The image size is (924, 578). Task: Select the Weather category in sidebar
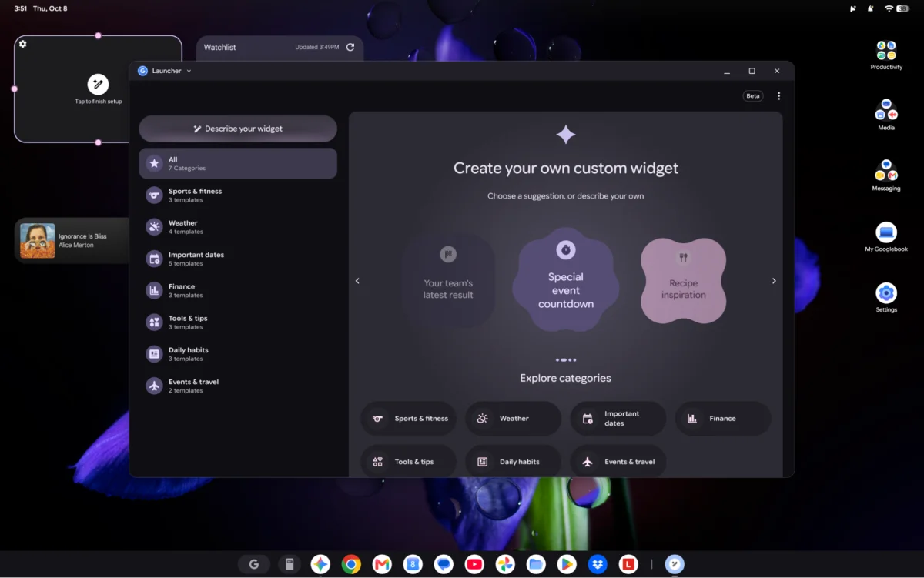pos(238,227)
